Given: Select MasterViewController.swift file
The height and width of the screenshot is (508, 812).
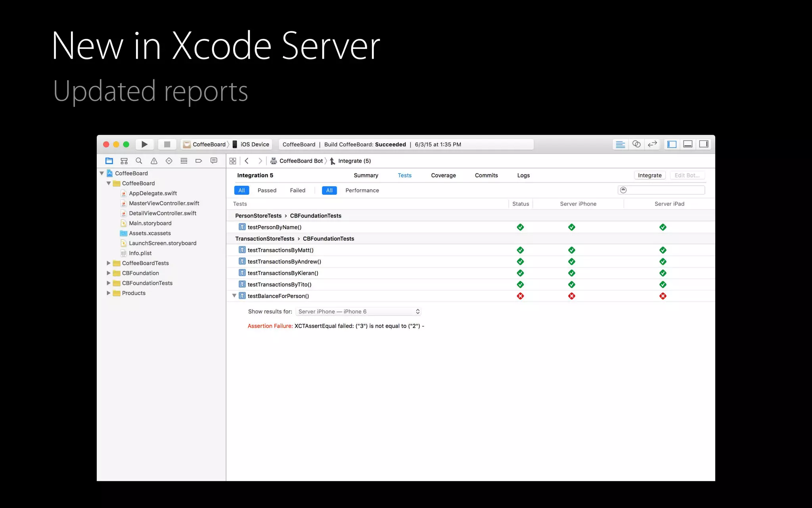Looking at the screenshot, I should coord(164,203).
